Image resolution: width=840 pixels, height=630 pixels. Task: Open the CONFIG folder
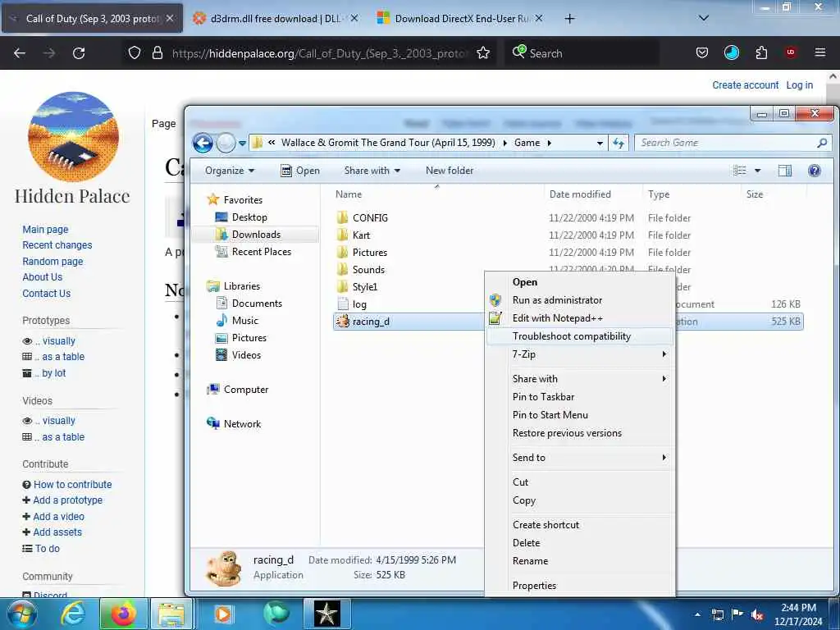[x=370, y=218]
